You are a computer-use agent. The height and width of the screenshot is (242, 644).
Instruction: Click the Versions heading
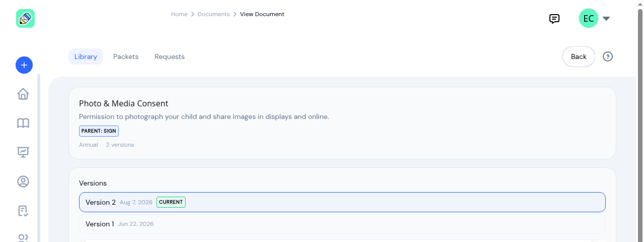93,183
